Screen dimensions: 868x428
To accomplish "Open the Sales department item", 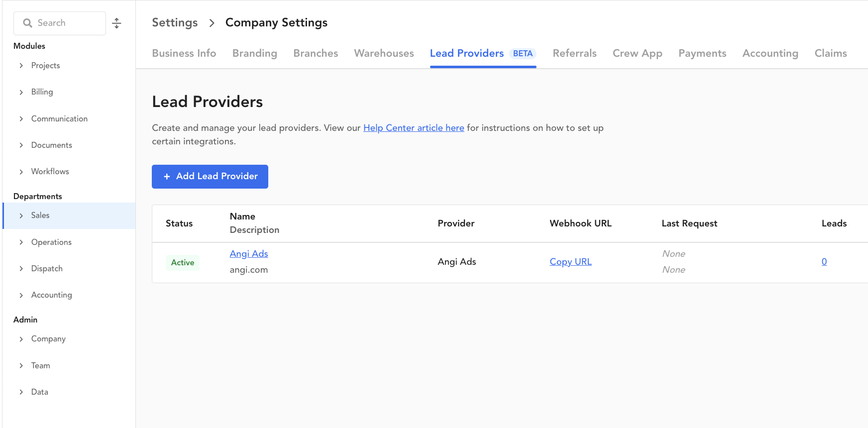I will (x=40, y=215).
